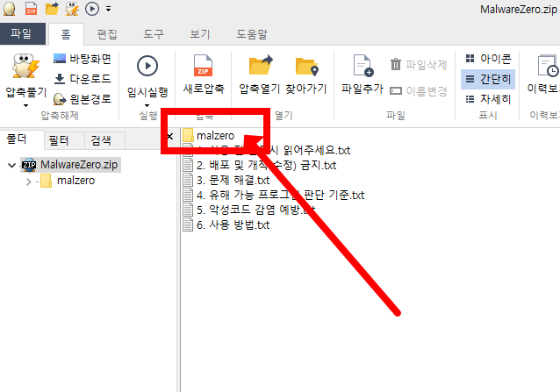Open the 도움말 ribbon tab

click(x=252, y=34)
